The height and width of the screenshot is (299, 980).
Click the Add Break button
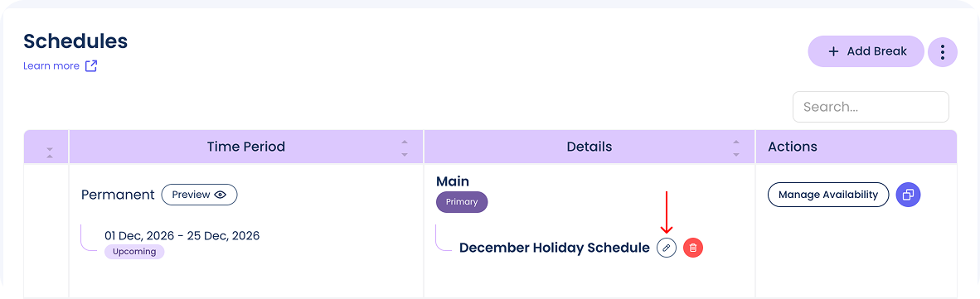[x=866, y=52]
